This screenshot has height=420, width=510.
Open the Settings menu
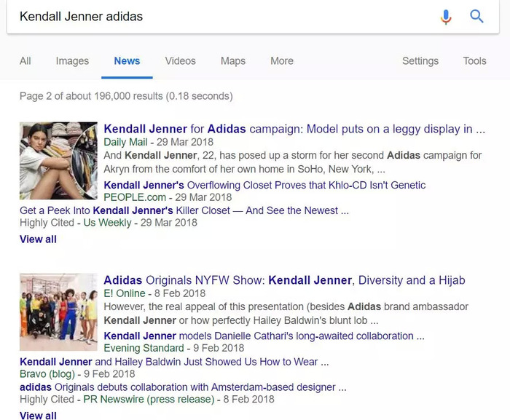pyautogui.click(x=420, y=61)
